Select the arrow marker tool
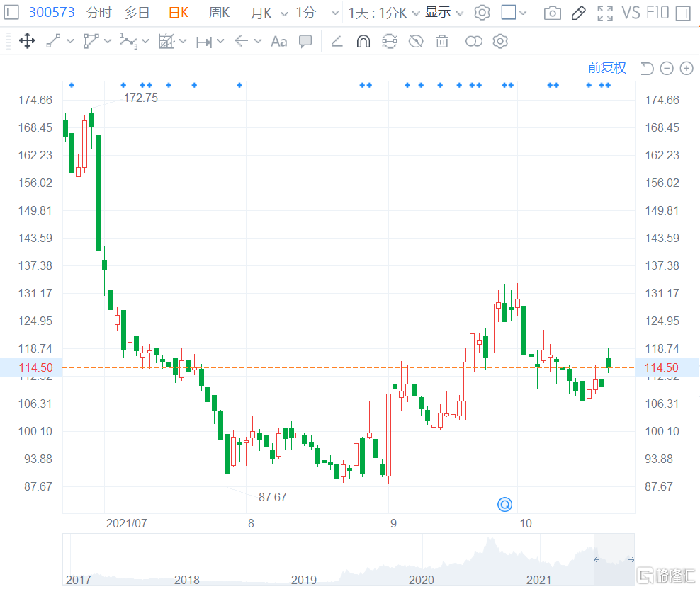The width and height of the screenshot is (700, 589). click(241, 42)
